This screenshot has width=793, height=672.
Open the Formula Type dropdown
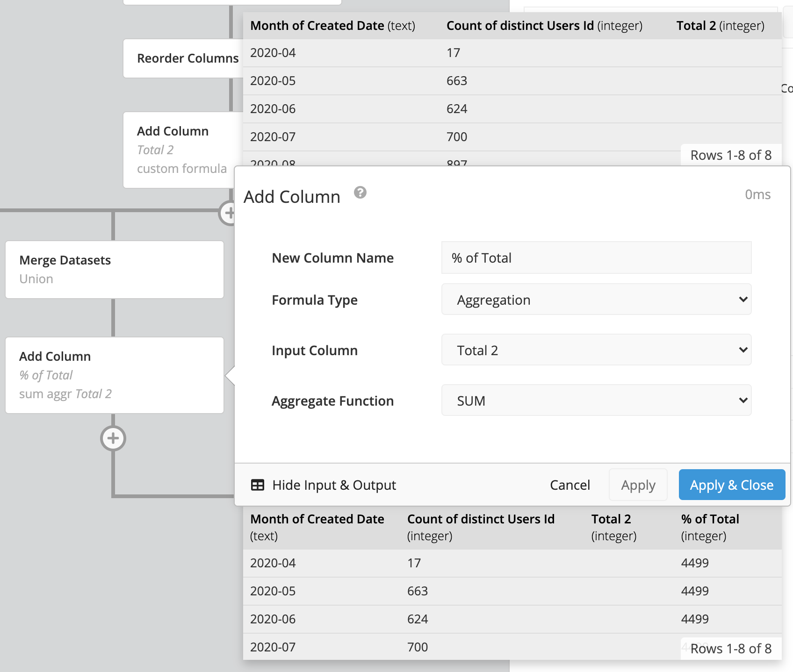[x=596, y=300]
